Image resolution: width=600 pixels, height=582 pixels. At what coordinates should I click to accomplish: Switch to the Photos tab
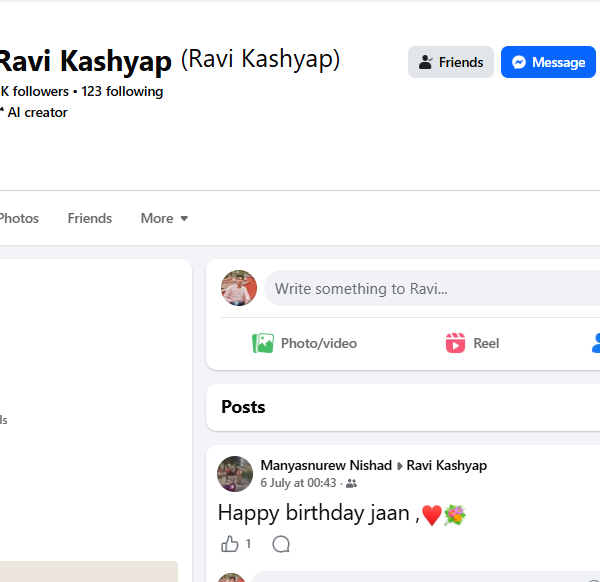[x=19, y=218]
